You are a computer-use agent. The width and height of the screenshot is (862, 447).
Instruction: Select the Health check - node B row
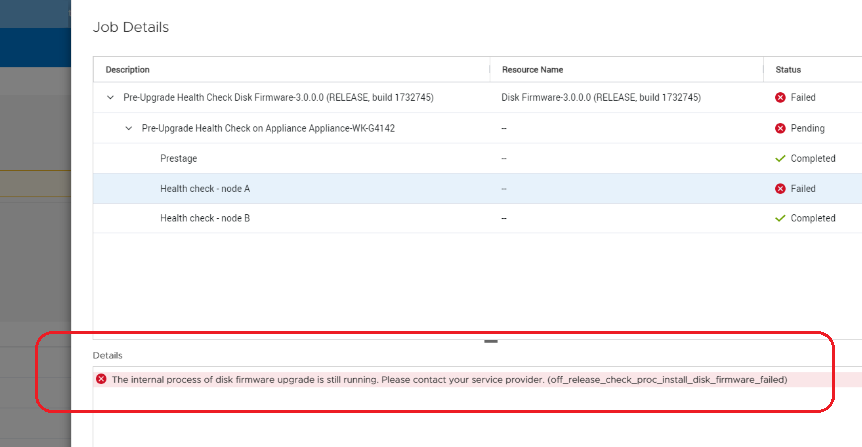point(477,218)
